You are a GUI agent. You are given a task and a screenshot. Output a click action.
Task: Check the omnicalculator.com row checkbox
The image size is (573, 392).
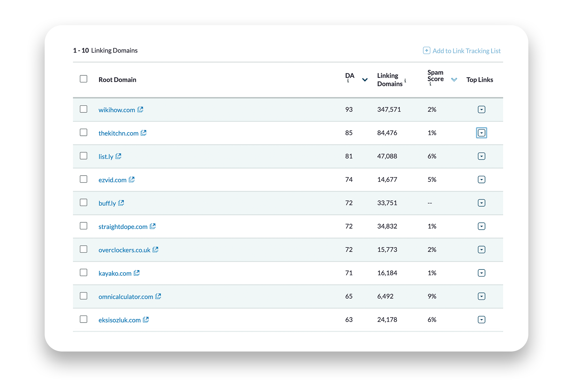click(83, 296)
